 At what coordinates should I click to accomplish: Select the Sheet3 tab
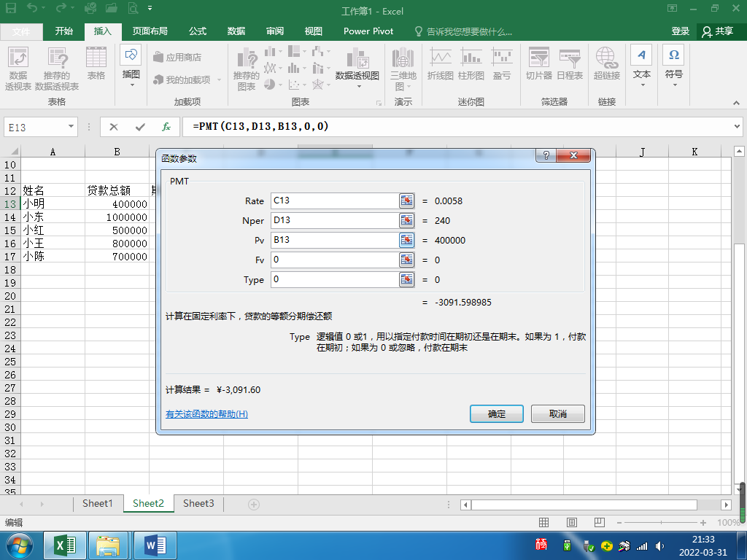[x=198, y=503]
